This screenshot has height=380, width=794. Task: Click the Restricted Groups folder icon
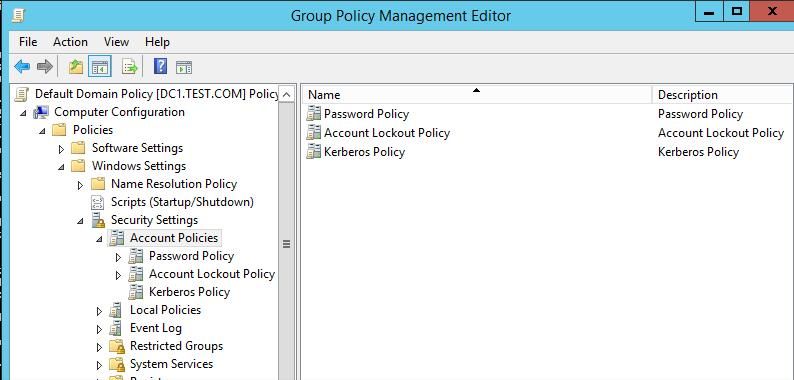tap(117, 347)
